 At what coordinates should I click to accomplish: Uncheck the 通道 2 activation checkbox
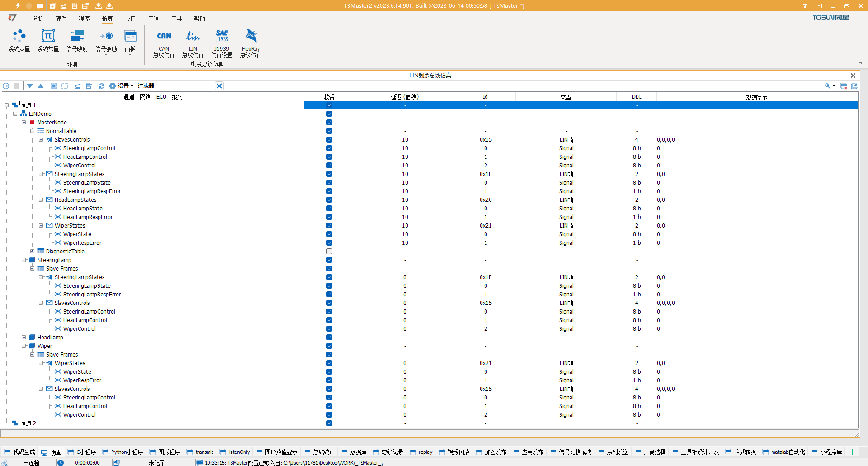click(329, 423)
